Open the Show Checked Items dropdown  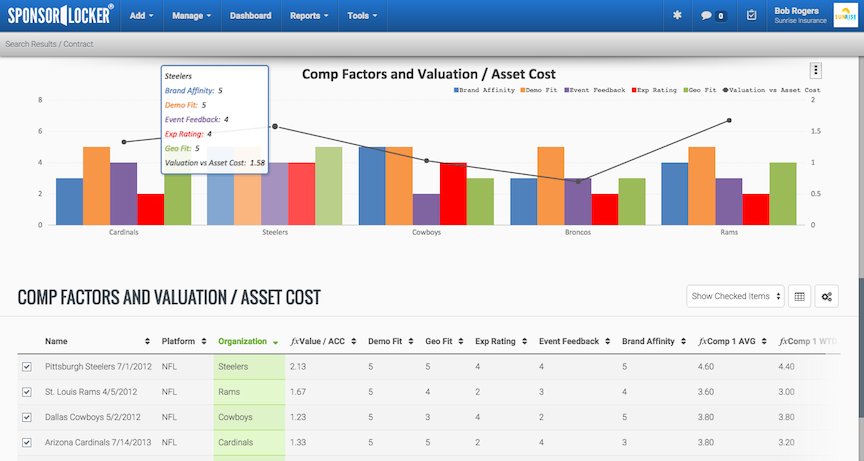click(735, 296)
